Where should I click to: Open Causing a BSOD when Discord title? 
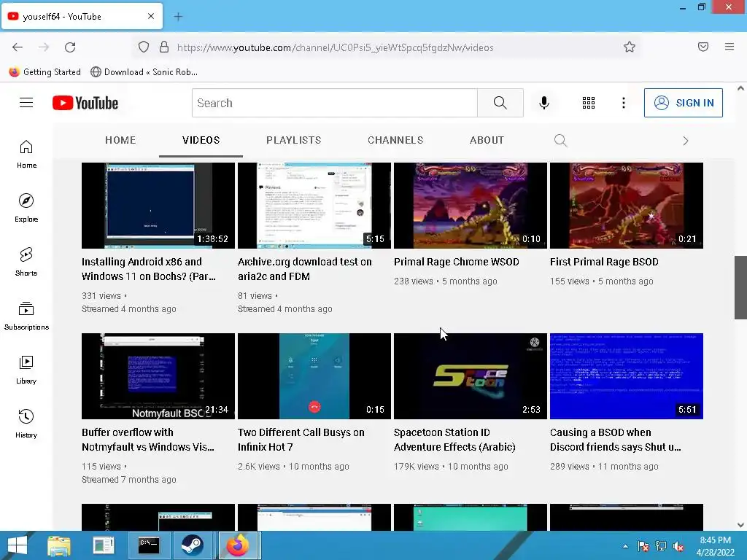(616, 440)
